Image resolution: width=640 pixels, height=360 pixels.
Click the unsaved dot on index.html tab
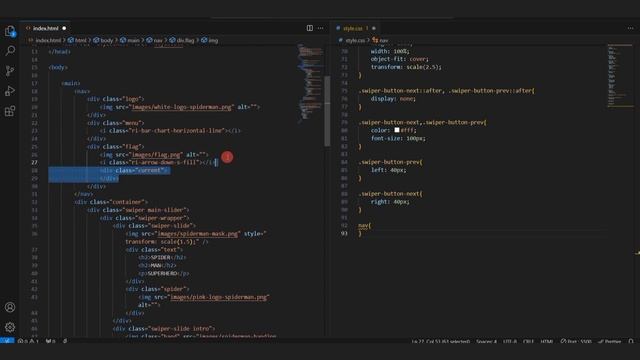(x=64, y=28)
